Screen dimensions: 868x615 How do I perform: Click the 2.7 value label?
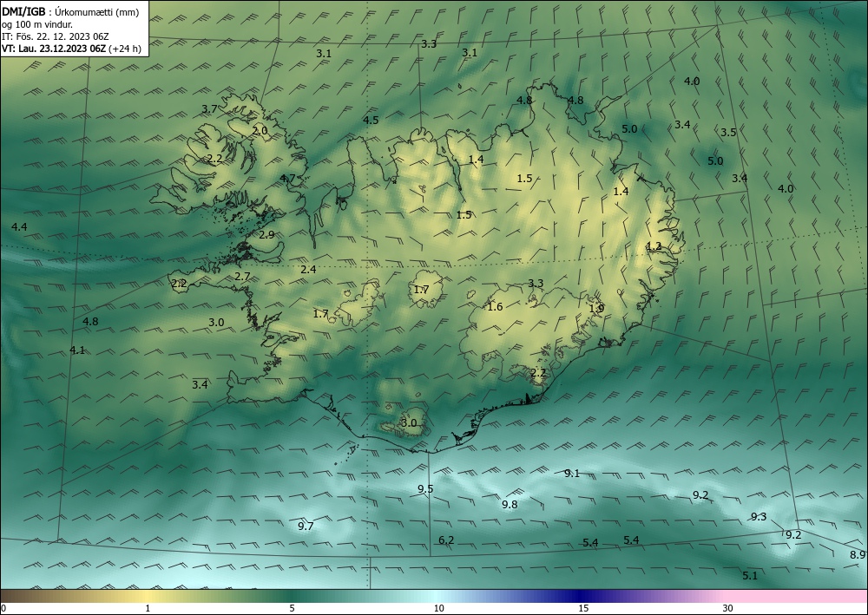242,277
